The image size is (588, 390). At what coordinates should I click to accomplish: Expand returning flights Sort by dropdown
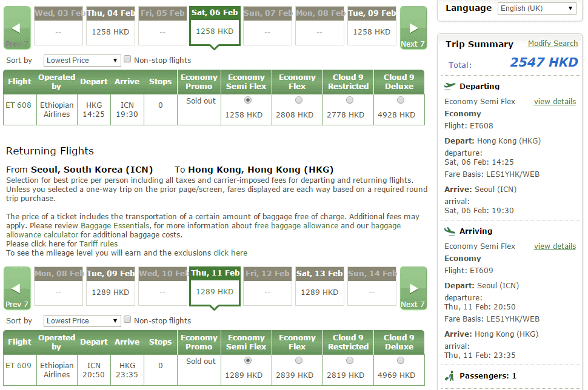(x=82, y=321)
